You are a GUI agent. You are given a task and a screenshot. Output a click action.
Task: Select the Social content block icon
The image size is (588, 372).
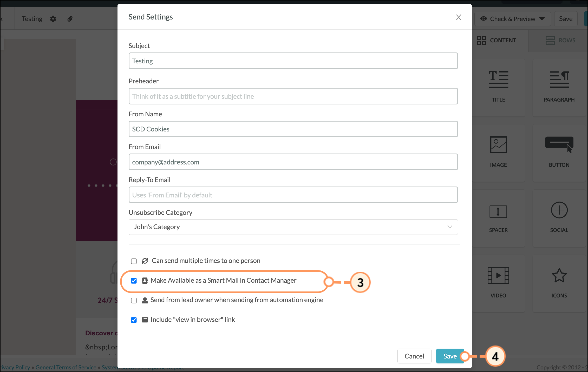click(x=559, y=210)
